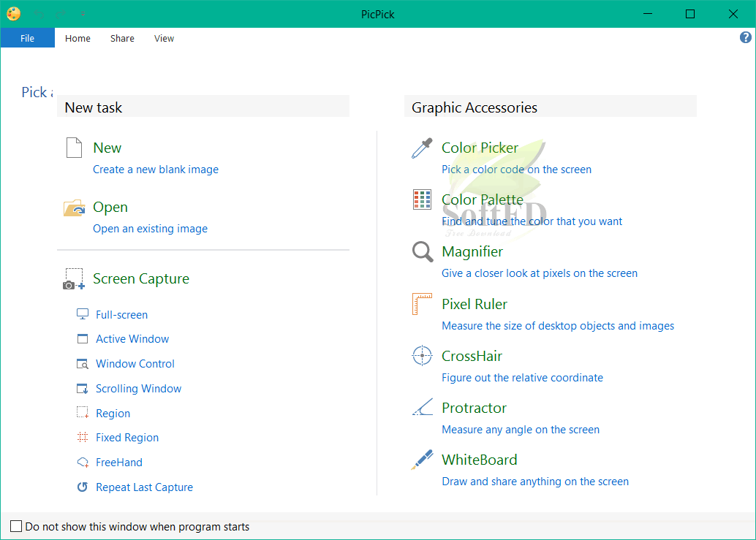Click 'Create a new blank image' text
This screenshot has width=756, height=540.
click(155, 170)
